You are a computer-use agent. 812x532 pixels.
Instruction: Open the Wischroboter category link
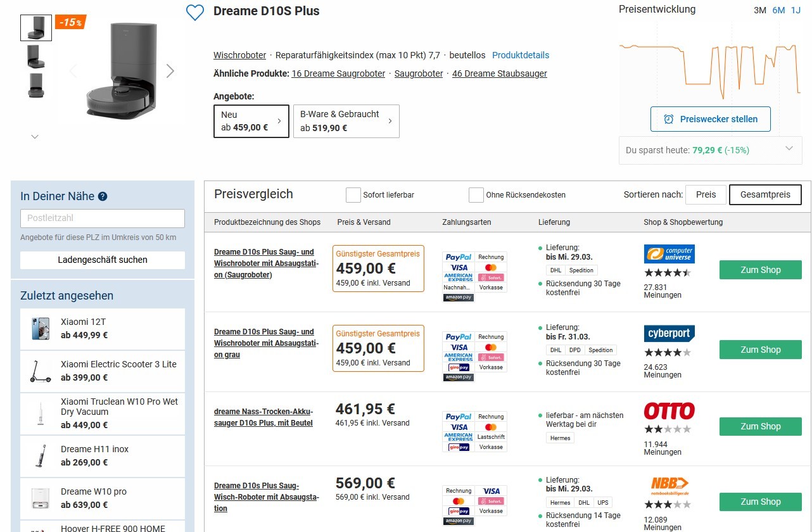tap(240, 55)
